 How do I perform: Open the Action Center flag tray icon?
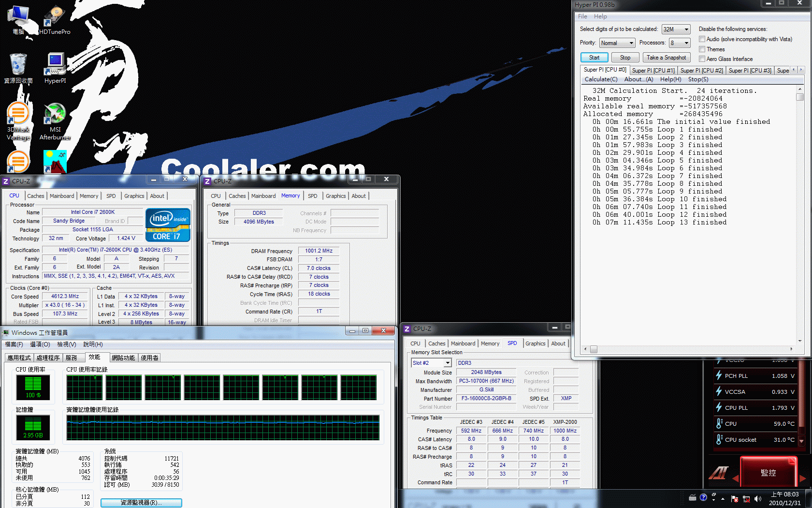click(x=735, y=498)
